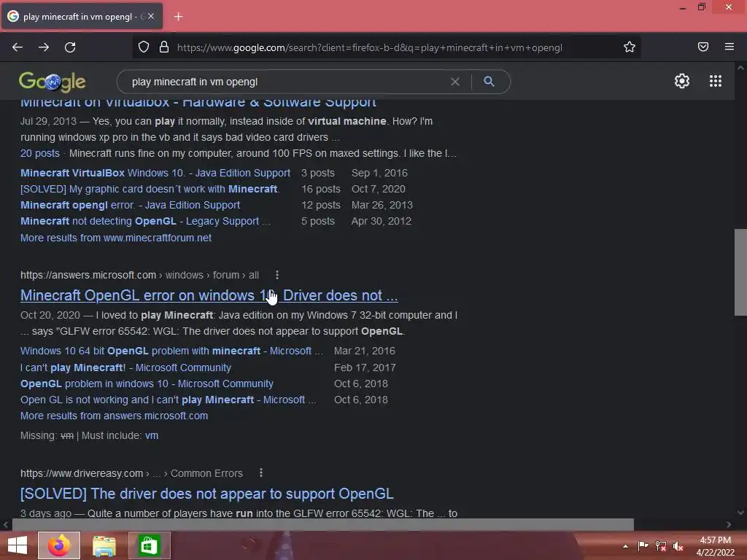This screenshot has height=560, width=747.
Task: Show site security padlock info
Action: click(164, 47)
